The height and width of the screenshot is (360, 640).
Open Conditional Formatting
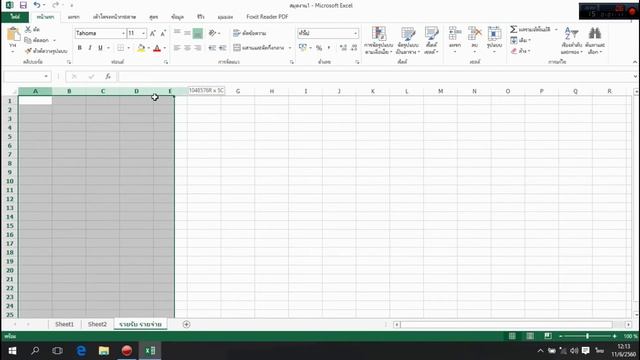[378, 40]
